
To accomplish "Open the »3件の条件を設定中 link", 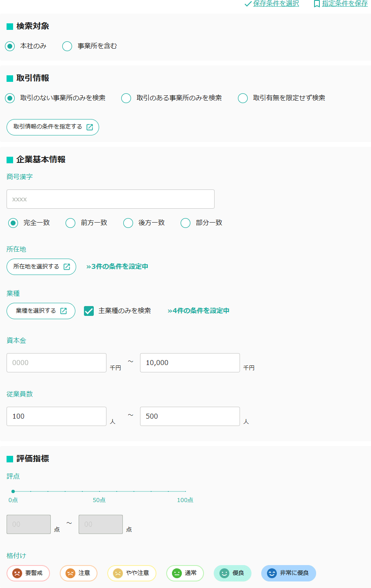I will [117, 266].
